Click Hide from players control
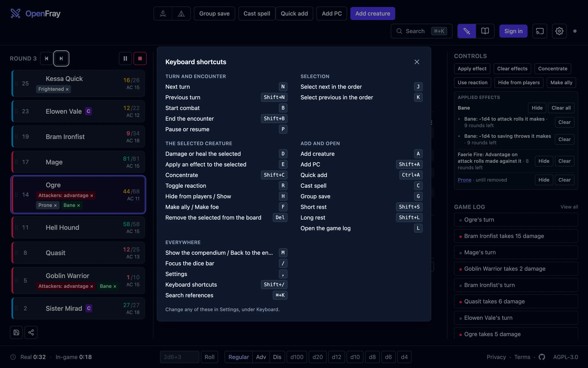 point(519,83)
